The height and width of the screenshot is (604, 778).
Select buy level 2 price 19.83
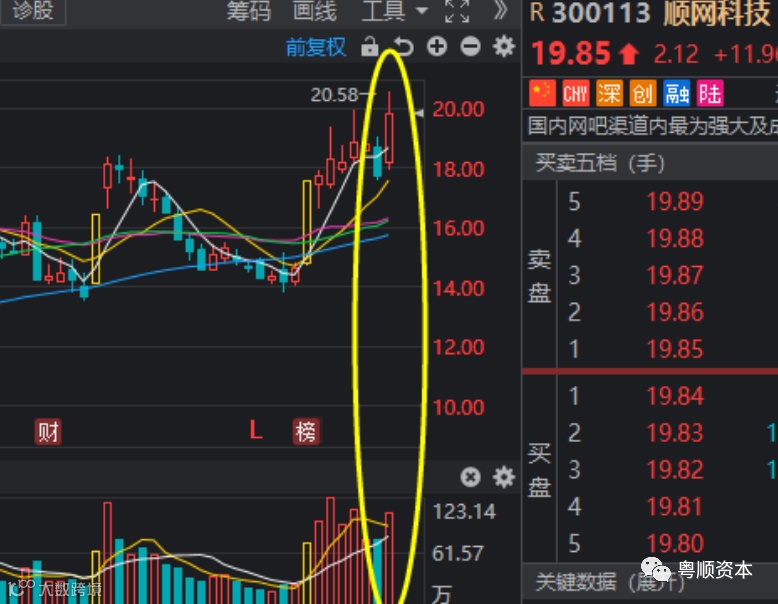[x=675, y=433]
